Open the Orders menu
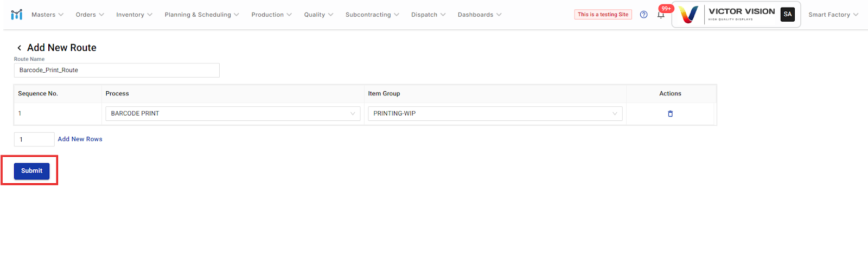This screenshot has height=263, width=868. (x=90, y=15)
